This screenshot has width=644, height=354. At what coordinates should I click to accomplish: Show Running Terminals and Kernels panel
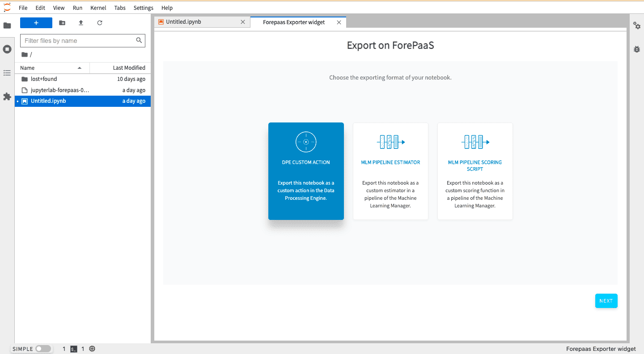click(7, 49)
